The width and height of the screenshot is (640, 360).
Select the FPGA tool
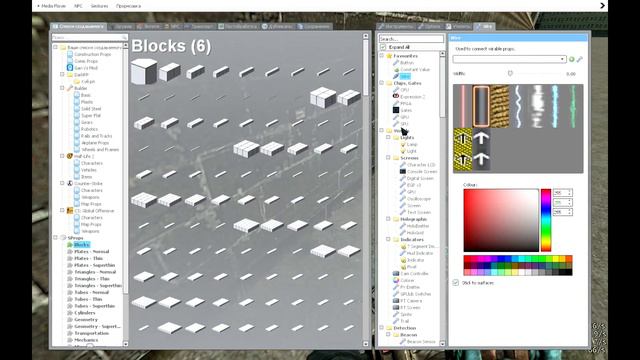405,104
